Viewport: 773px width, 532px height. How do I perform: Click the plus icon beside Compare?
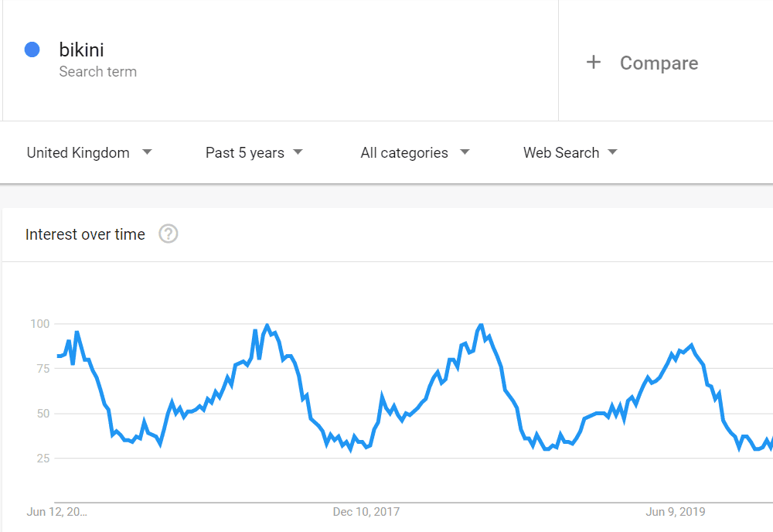pos(594,62)
